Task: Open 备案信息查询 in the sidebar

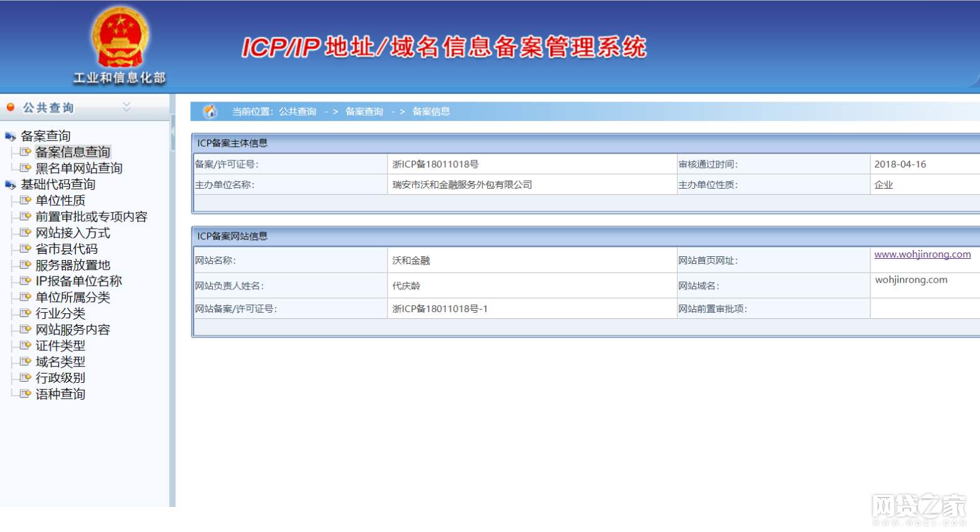Action: tap(73, 152)
